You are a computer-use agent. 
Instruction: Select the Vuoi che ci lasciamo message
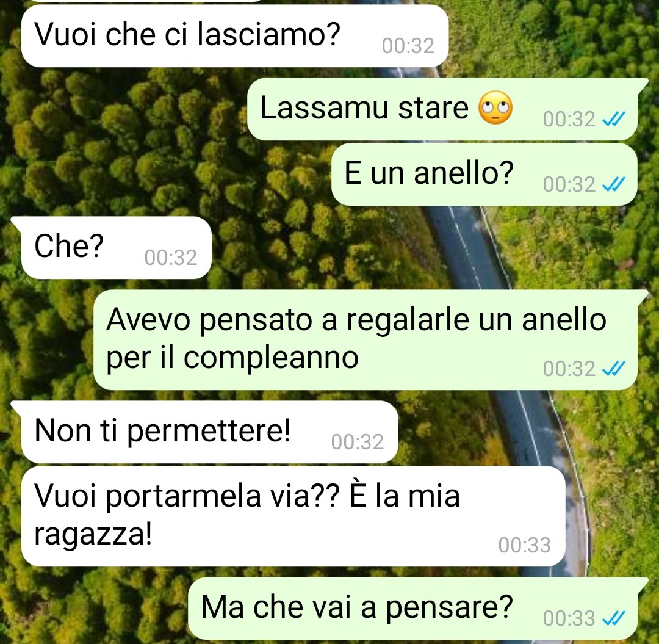pos(234,35)
